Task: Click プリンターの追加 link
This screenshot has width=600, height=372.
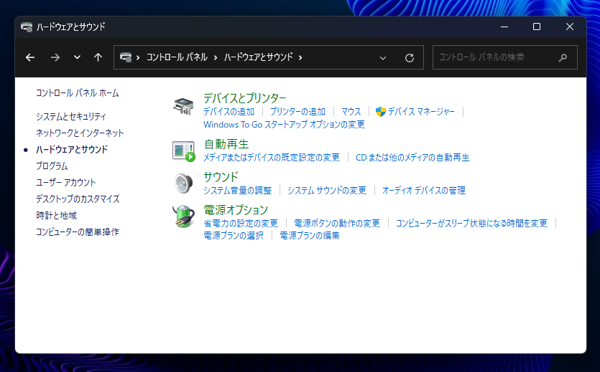Action: pyautogui.click(x=298, y=111)
